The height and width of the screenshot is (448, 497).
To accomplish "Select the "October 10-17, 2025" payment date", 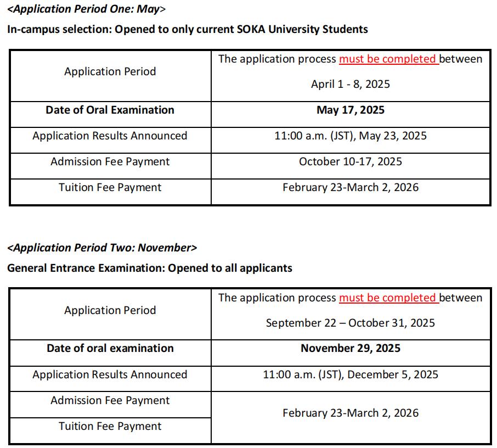I will click(351, 161).
